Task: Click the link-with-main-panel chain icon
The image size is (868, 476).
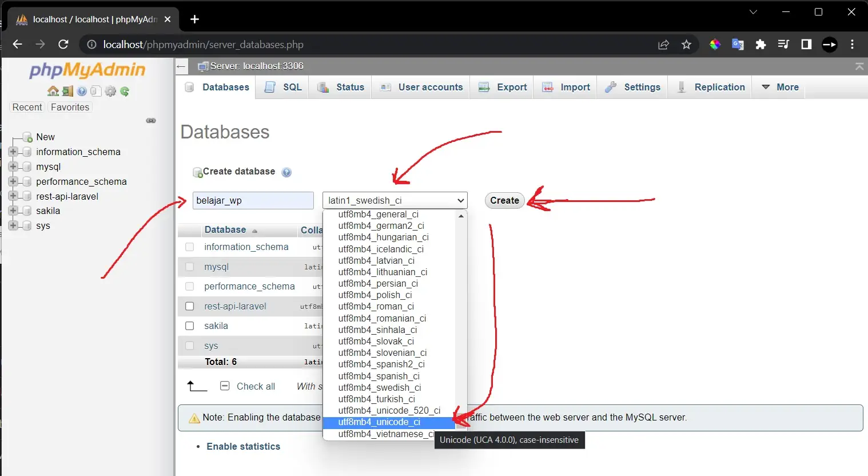Action: [x=151, y=121]
